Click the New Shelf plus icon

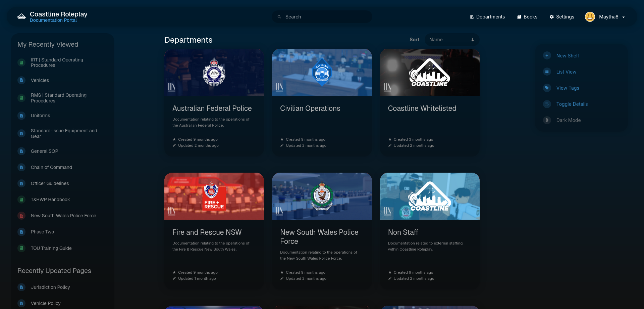(547, 56)
